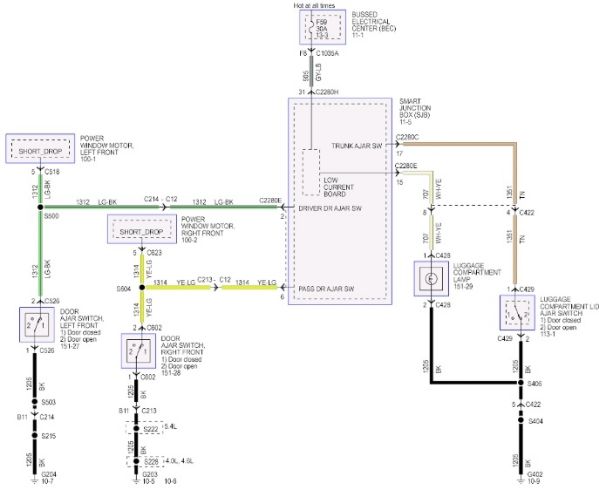
Task: Click 'DOOR AJAR SWITCH, LEFT FRONT' label
Action: (x=81, y=318)
